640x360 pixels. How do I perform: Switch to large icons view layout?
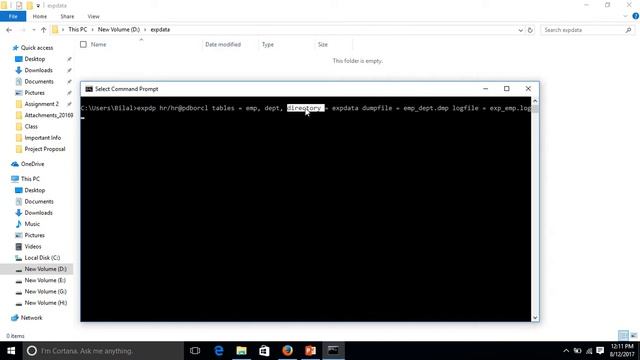coord(633,335)
